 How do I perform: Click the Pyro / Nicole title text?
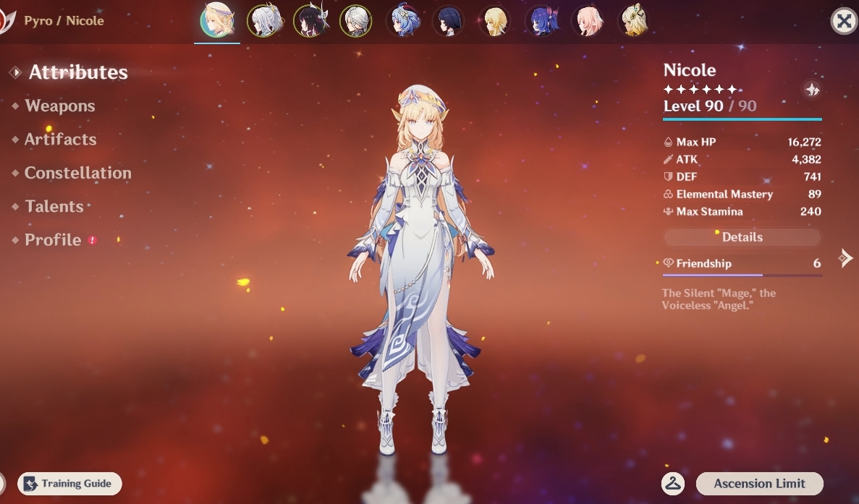click(x=64, y=20)
